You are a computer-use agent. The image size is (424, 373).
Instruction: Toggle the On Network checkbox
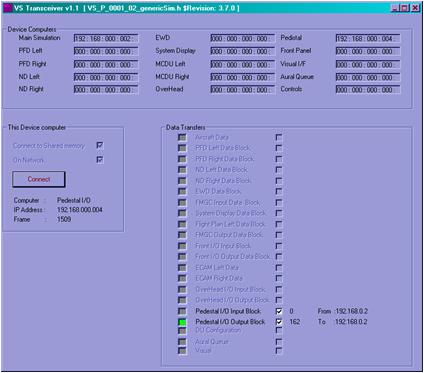(100, 160)
